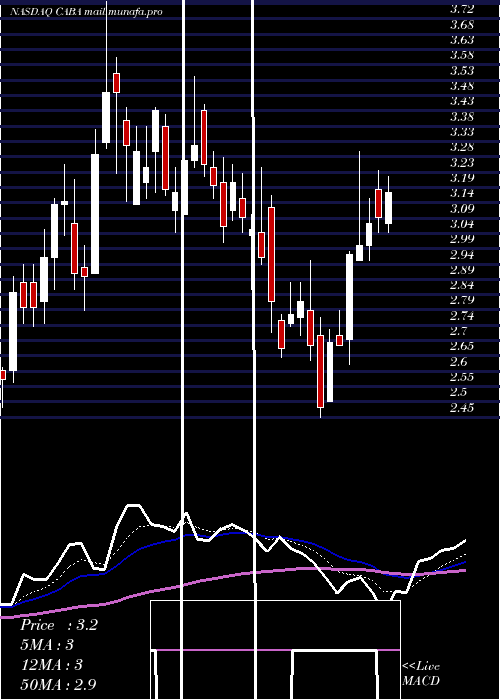500x700 pixels.
Task: Click the 3.38 price axis label
Action: pos(462,117)
